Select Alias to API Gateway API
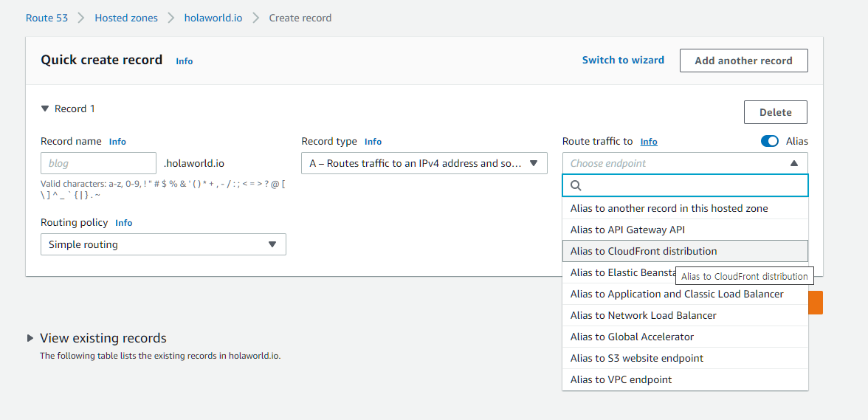This screenshot has height=420, width=868. pyautogui.click(x=685, y=230)
